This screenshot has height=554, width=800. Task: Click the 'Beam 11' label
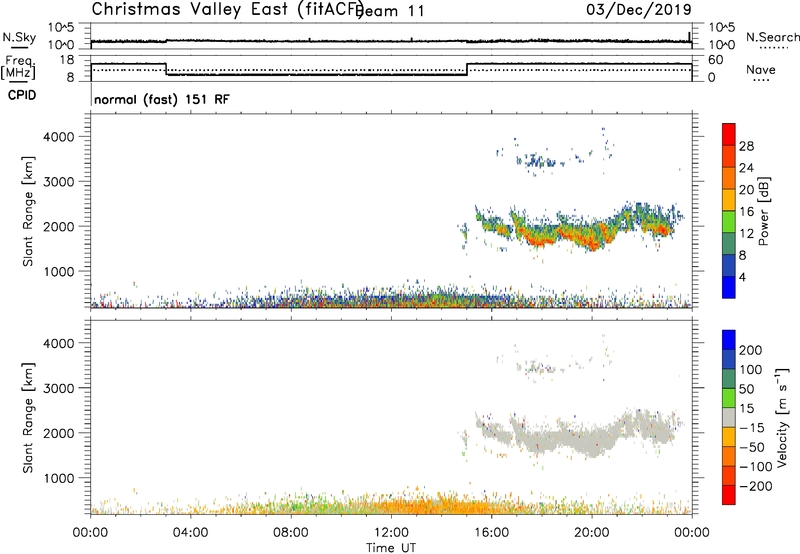pyautogui.click(x=391, y=11)
